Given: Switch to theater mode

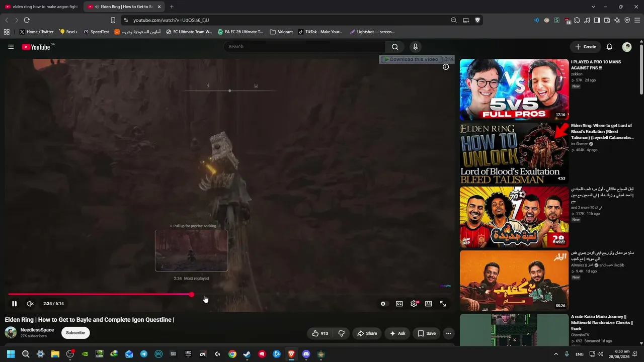Looking at the screenshot, I should pyautogui.click(x=429, y=304).
